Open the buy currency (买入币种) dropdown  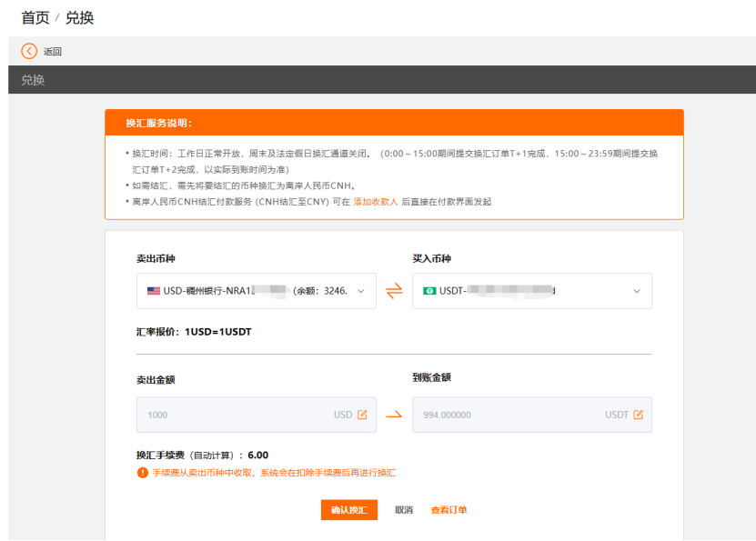click(x=531, y=291)
